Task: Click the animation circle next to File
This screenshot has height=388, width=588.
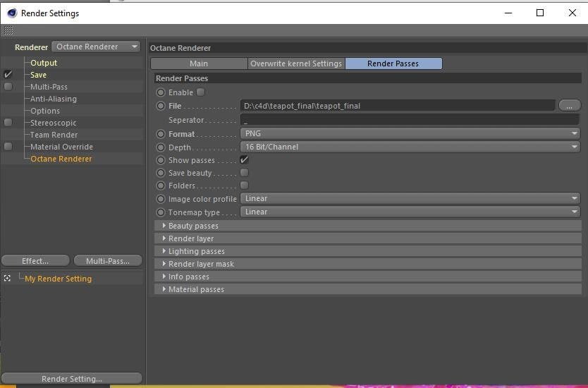Action: pos(161,106)
